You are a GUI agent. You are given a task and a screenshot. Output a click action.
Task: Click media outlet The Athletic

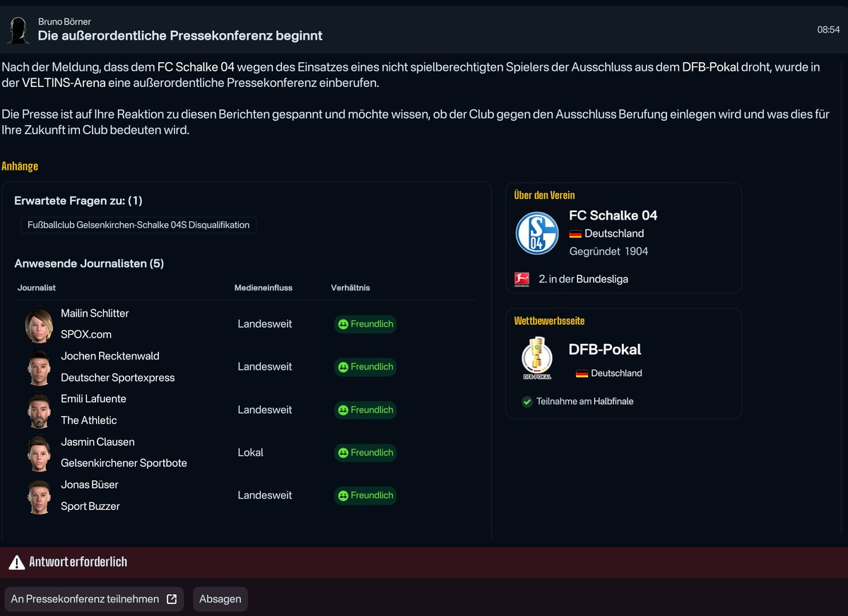point(89,420)
